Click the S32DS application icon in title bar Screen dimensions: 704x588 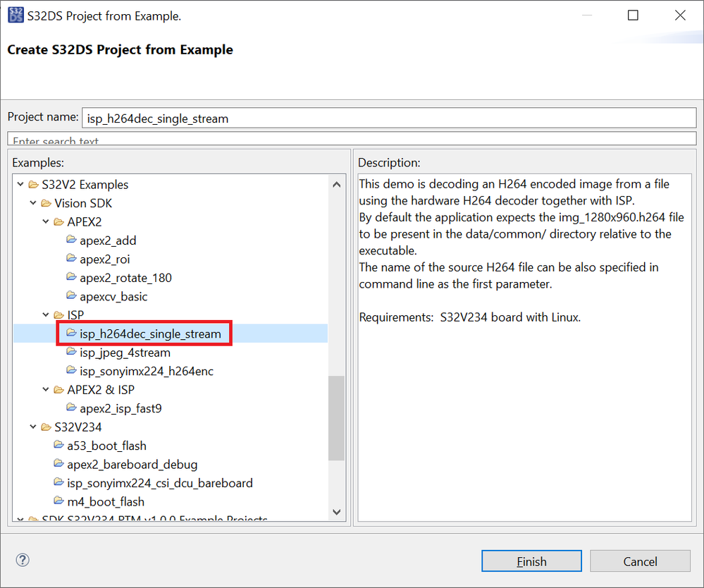point(15,14)
